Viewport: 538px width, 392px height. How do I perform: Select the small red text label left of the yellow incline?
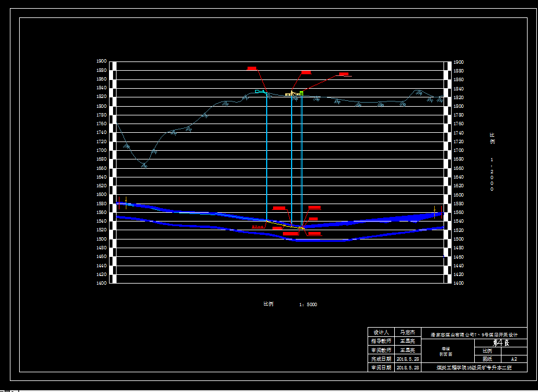click(x=257, y=227)
